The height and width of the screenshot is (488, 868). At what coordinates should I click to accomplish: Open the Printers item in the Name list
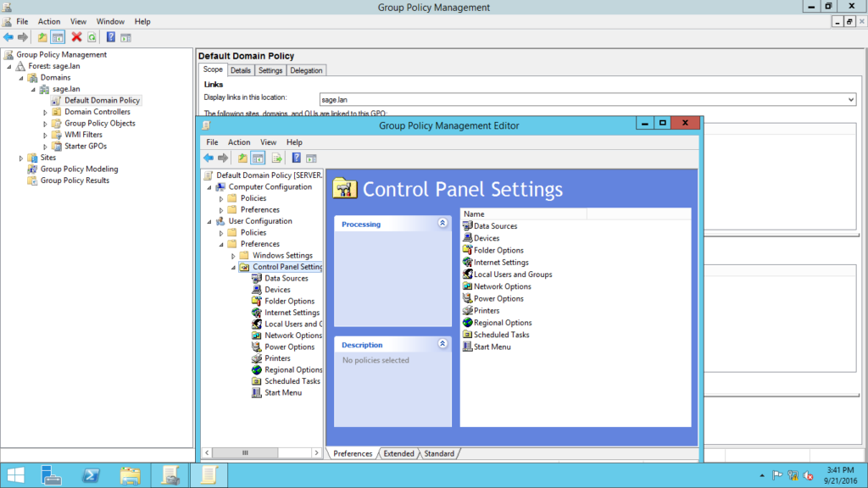click(x=486, y=311)
